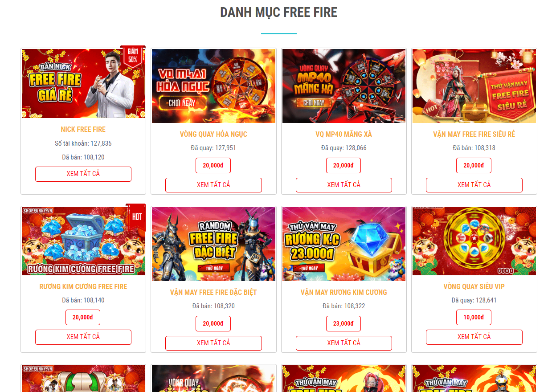Screen dimensions: 556x392
Task: Open the Rương Kim Cương Free Fire banner
Action: tap(83, 241)
